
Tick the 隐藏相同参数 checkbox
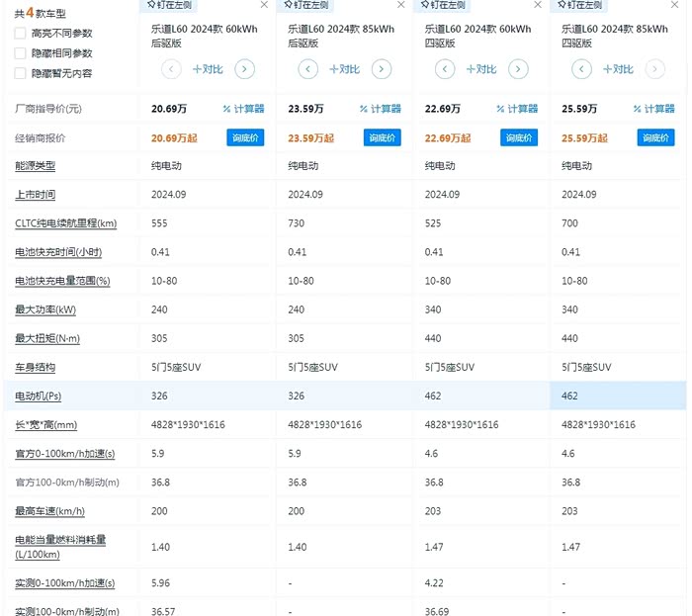21,53
